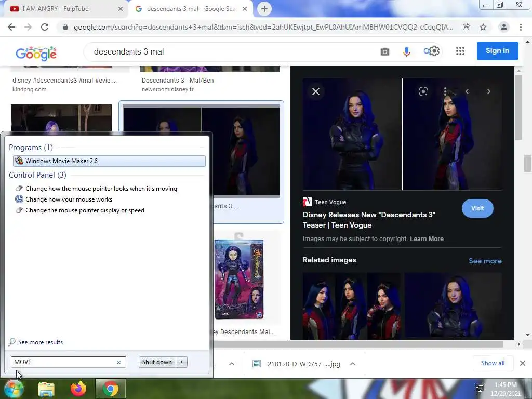Click the horizontal scrollbar right arrow
The width and height of the screenshot is (532, 399).
(x=518, y=344)
